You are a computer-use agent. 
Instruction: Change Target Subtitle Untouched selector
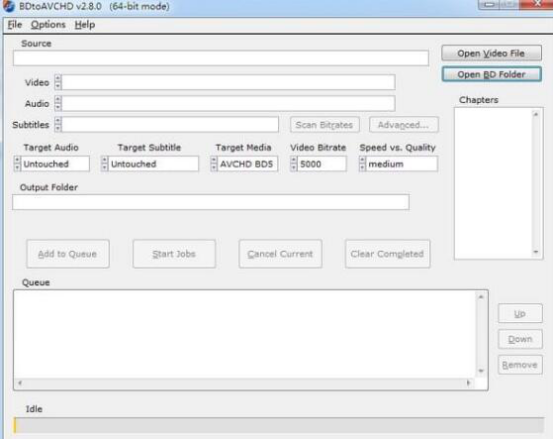[150, 164]
